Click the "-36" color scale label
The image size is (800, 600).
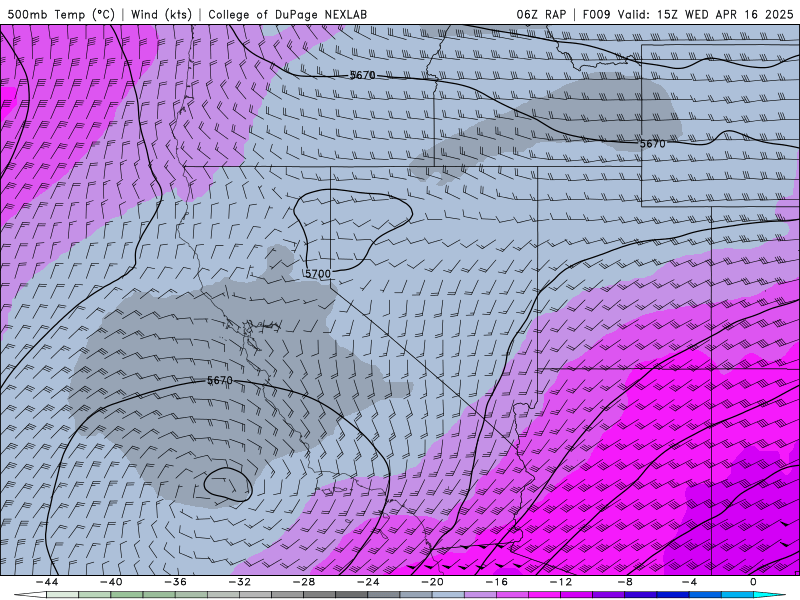(176, 582)
